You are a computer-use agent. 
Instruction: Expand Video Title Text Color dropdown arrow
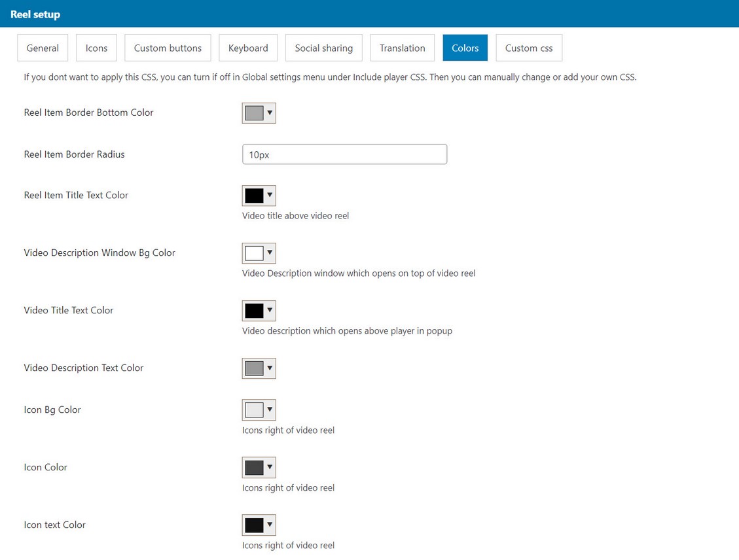pyautogui.click(x=270, y=310)
